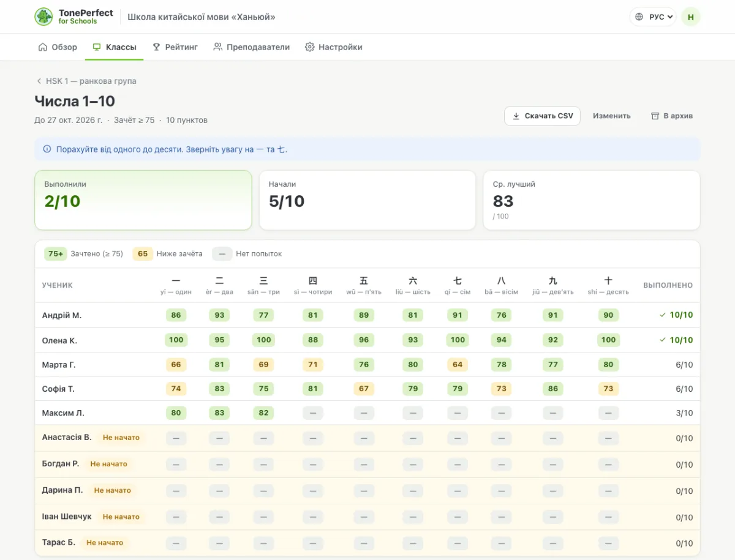Go back via HSK 1 chevron link
Image resolution: width=735 pixels, height=560 pixels.
tap(86, 81)
